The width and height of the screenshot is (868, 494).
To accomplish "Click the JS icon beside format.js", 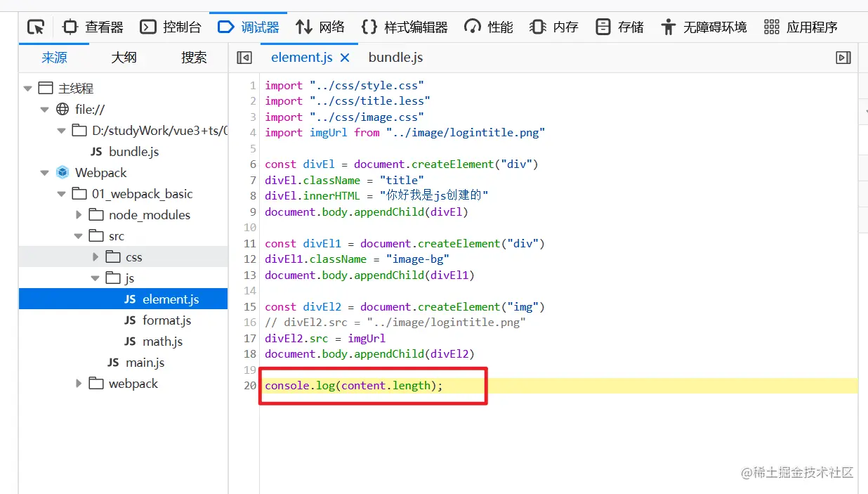I will (130, 320).
